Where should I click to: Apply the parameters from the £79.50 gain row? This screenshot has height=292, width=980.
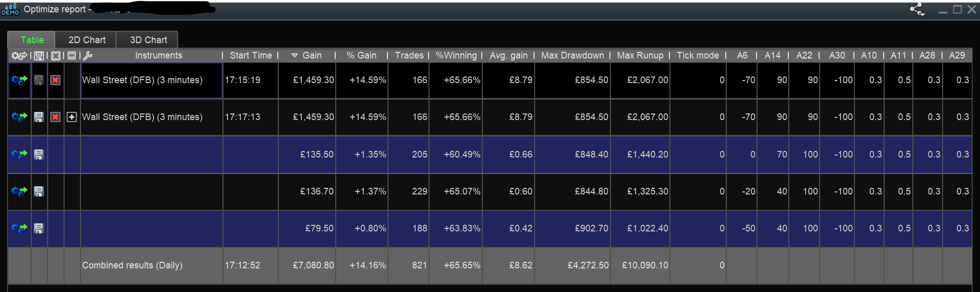click(19, 228)
